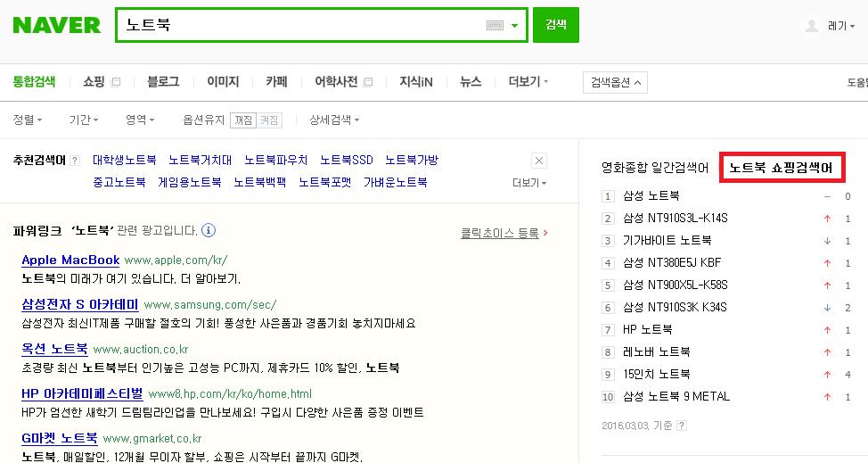Open the G마켓 노트북 ad link
The width and height of the screenshot is (868, 463).
coord(59,438)
